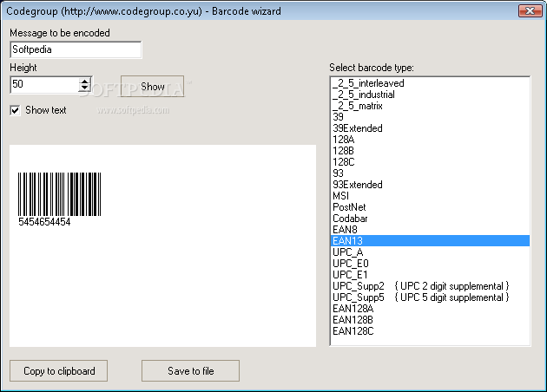Click the highlighted EAN13 entry
Viewport: 547px width, 392px height.
[x=430, y=241]
